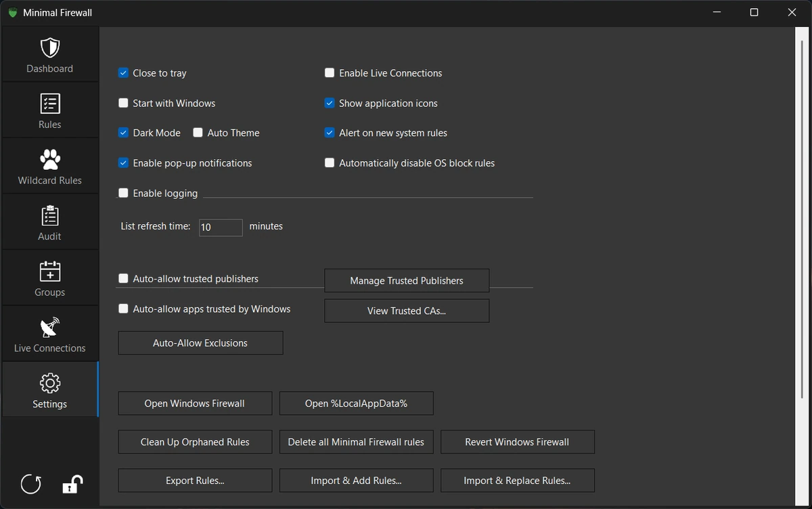Uncheck Show application icons

(x=330, y=103)
